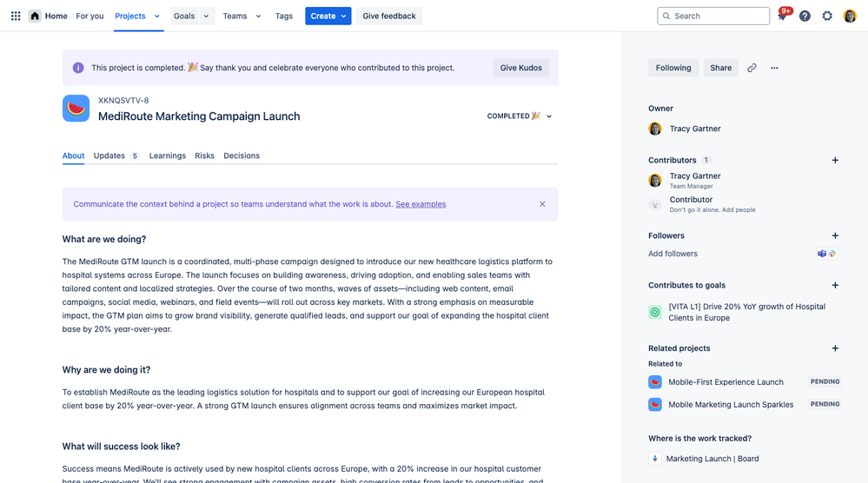
Task: Open the Mobile Marketing Launch Sparkles project
Action: click(x=731, y=405)
